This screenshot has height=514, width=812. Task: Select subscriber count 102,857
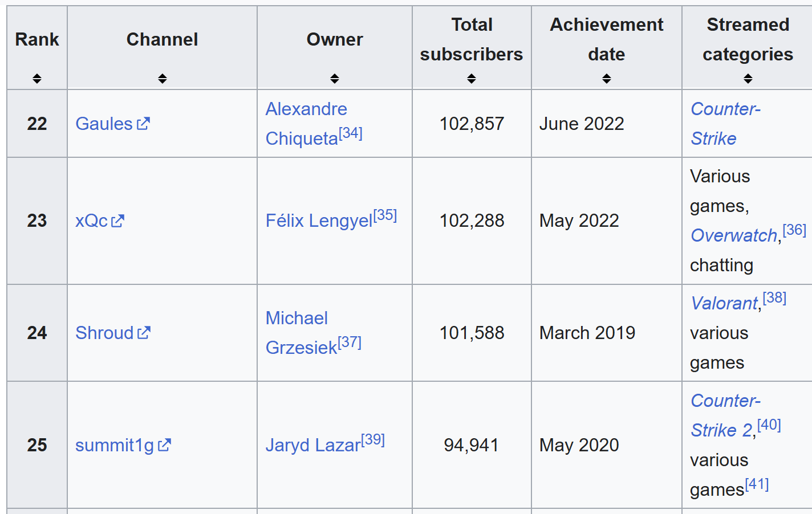[x=472, y=124]
